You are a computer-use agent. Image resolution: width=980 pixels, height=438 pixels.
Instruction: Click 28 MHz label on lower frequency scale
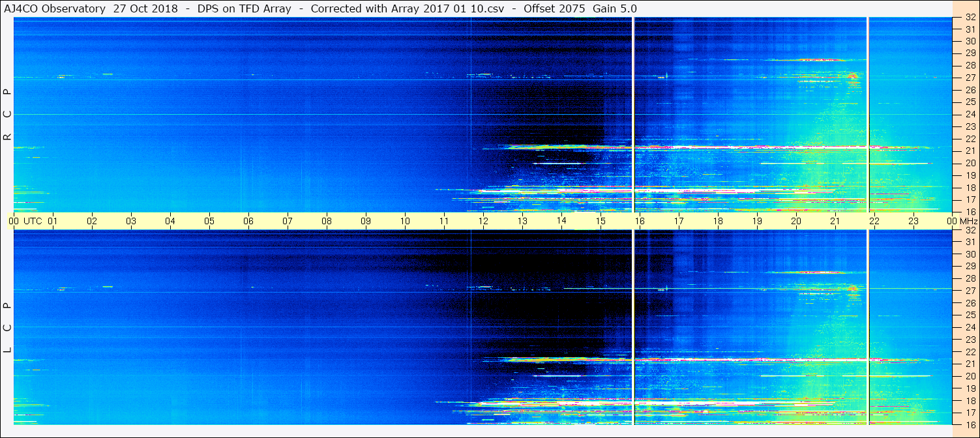pos(969,279)
